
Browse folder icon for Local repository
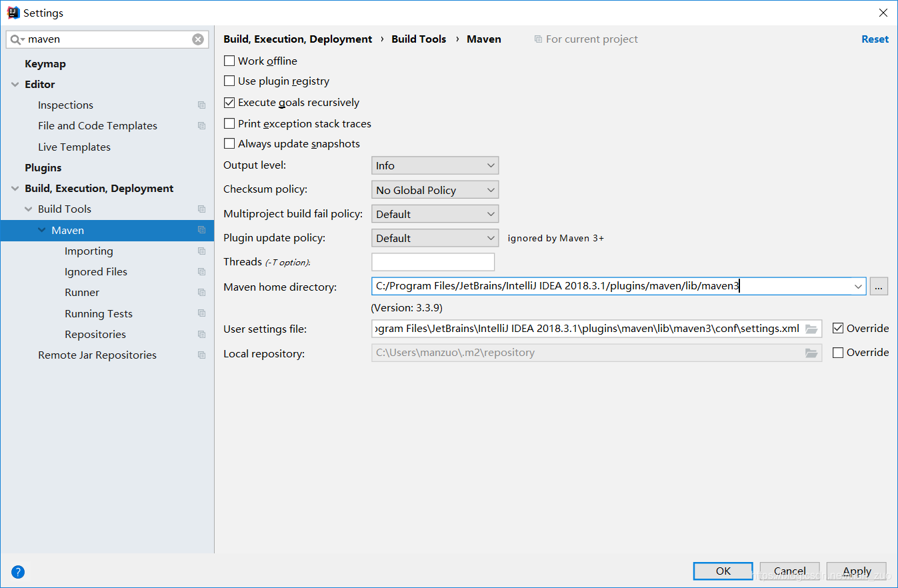pyautogui.click(x=811, y=353)
